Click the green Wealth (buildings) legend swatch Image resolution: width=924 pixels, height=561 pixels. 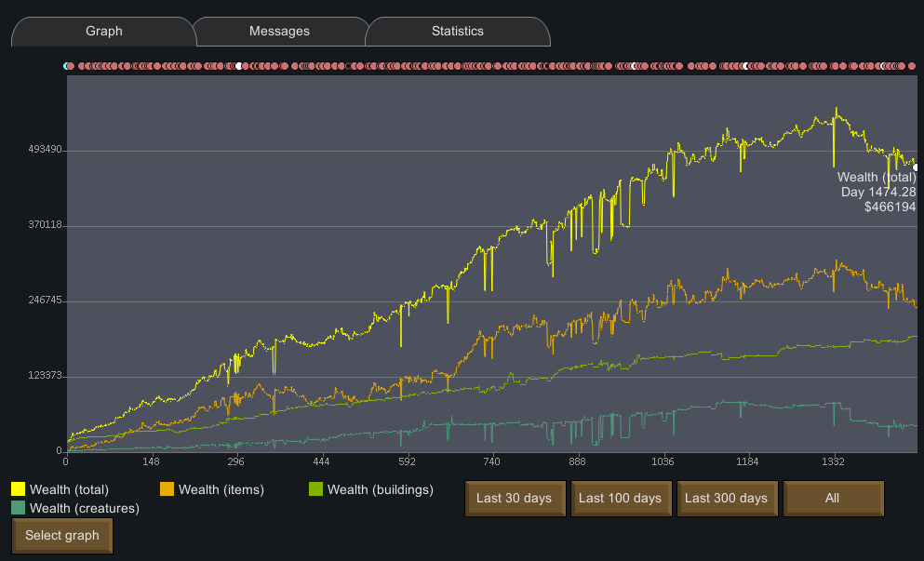[315, 489]
